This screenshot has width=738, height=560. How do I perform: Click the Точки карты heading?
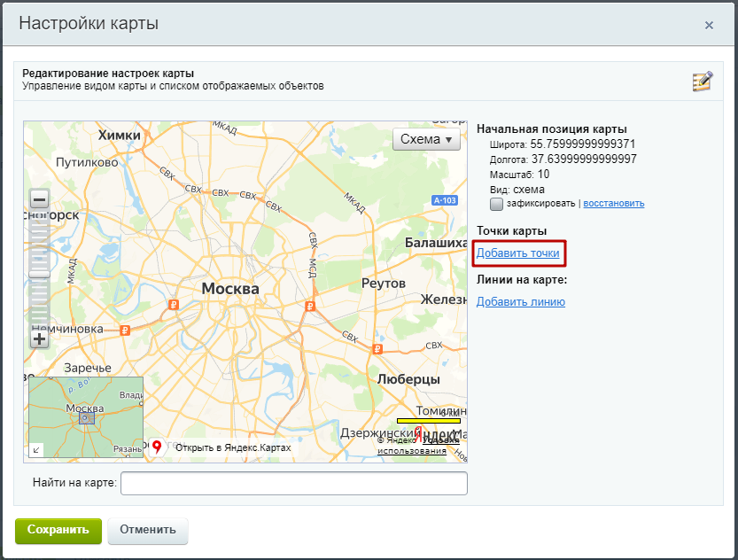(511, 231)
